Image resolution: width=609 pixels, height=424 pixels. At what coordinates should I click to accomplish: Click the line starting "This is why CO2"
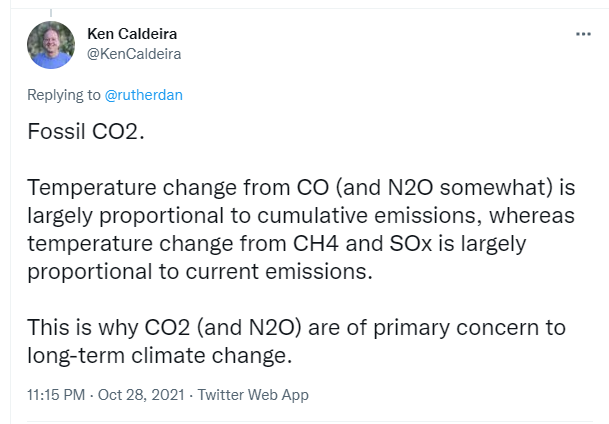click(x=296, y=327)
